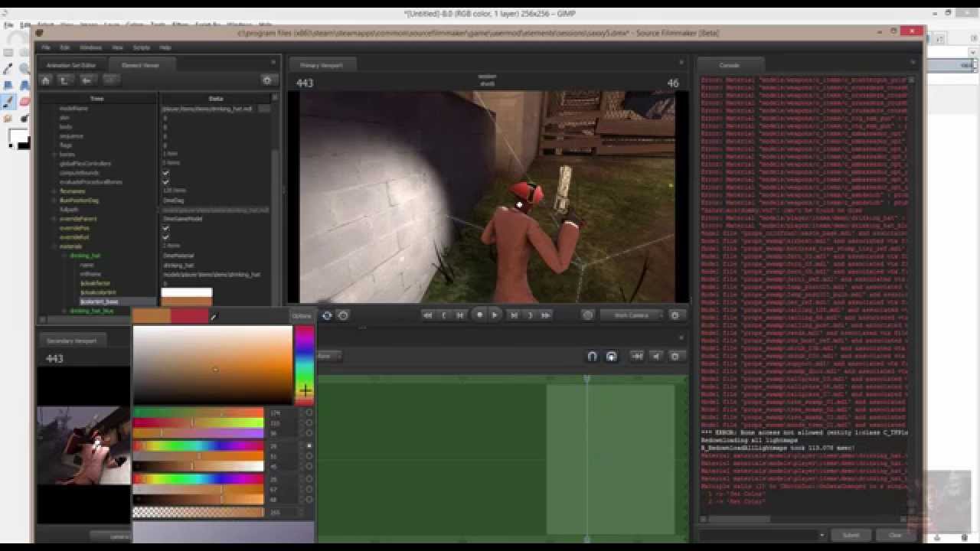Switch to Animation Set Editor tab
980x551 pixels.
[72, 66]
